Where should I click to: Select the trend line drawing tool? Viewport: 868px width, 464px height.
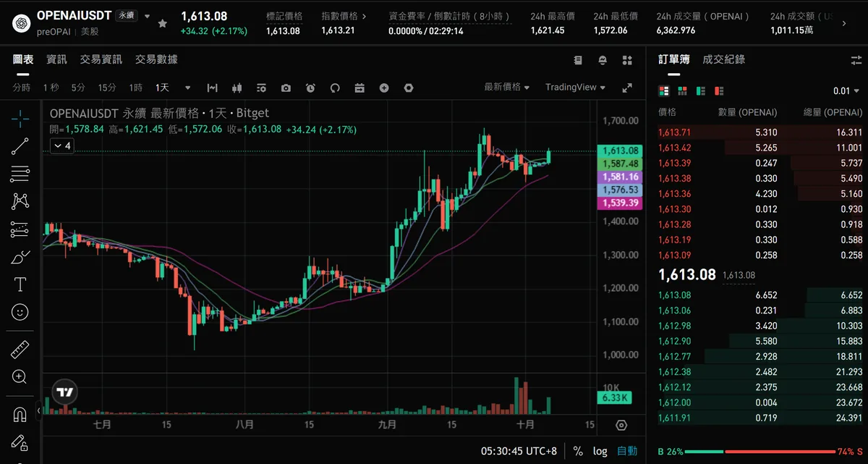click(x=20, y=146)
